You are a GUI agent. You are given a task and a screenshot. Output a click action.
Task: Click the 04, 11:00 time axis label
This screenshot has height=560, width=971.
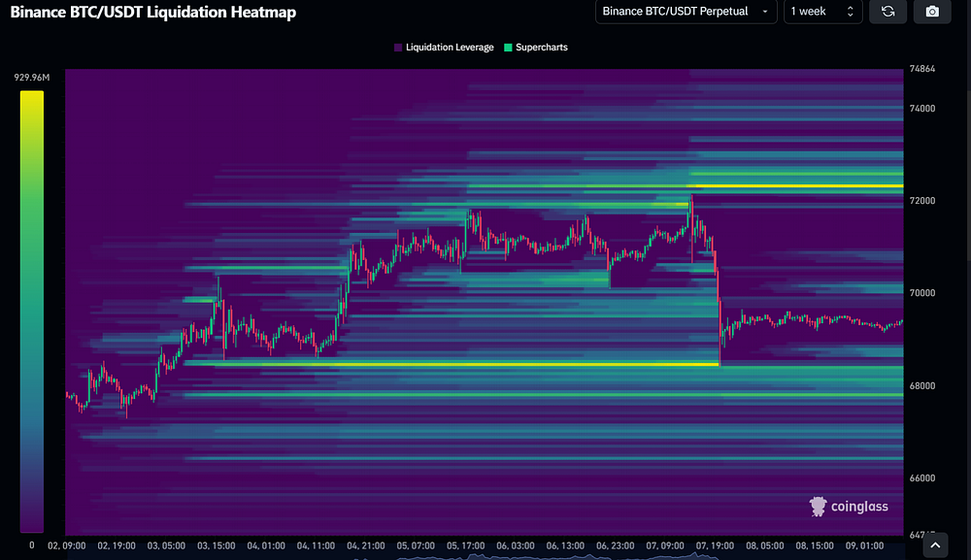[x=316, y=545]
